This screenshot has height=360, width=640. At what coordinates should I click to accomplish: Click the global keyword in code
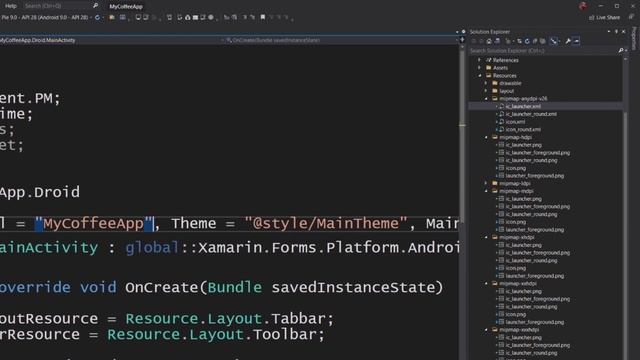pos(152,248)
